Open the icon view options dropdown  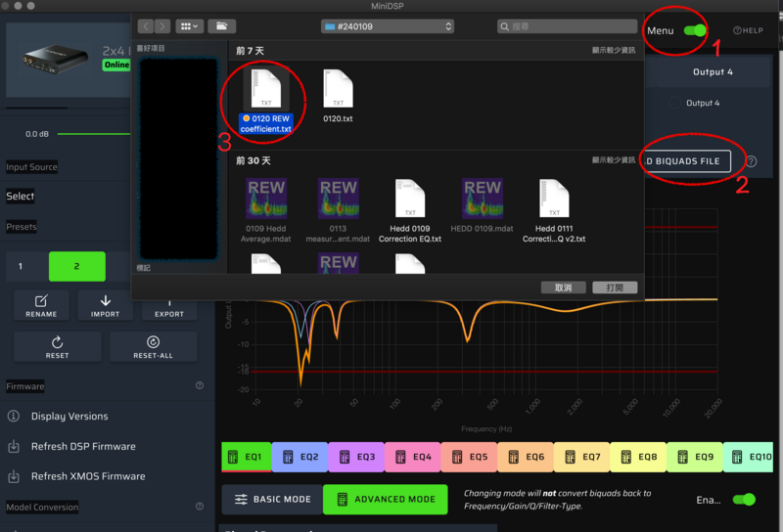(x=188, y=26)
